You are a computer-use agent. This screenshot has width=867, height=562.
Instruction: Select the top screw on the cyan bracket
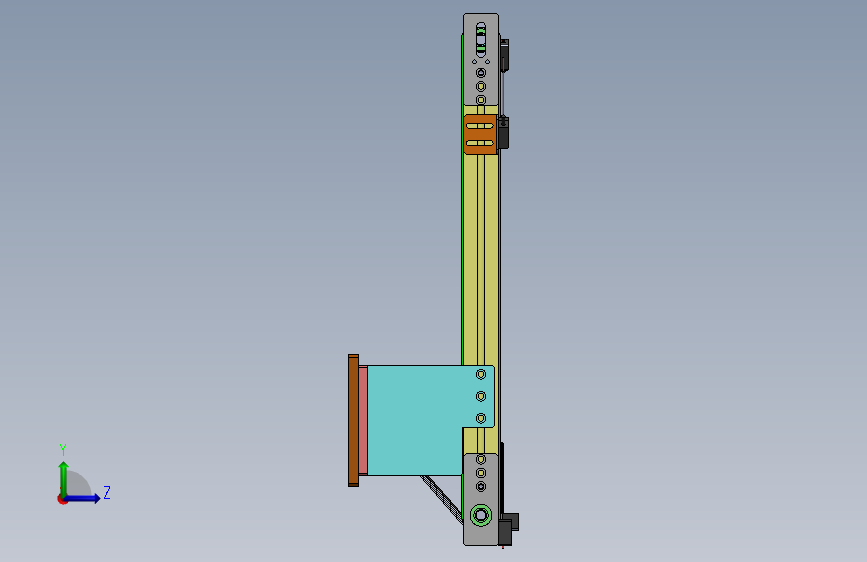(480, 374)
